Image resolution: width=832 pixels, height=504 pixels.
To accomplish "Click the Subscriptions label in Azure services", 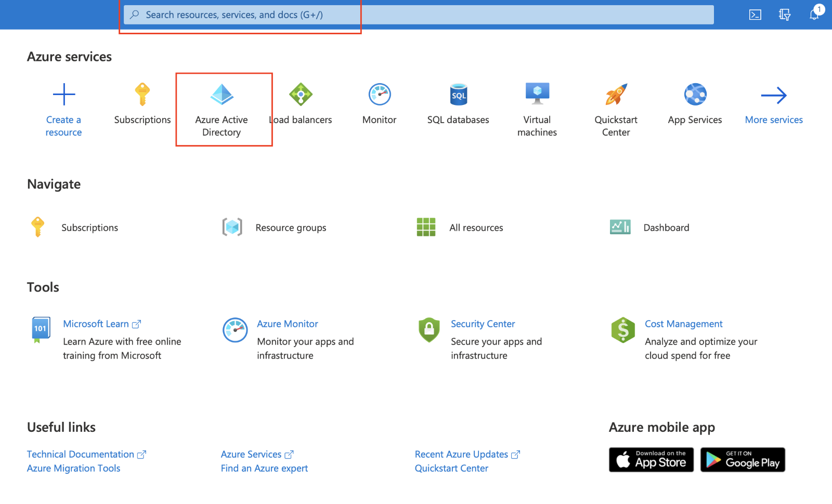I will click(x=142, y=120).
